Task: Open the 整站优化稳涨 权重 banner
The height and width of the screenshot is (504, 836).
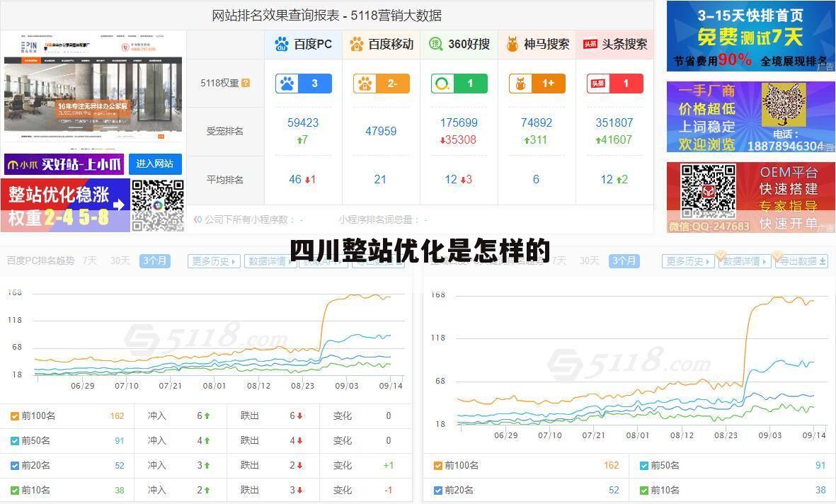Action: tap(65, 205)
